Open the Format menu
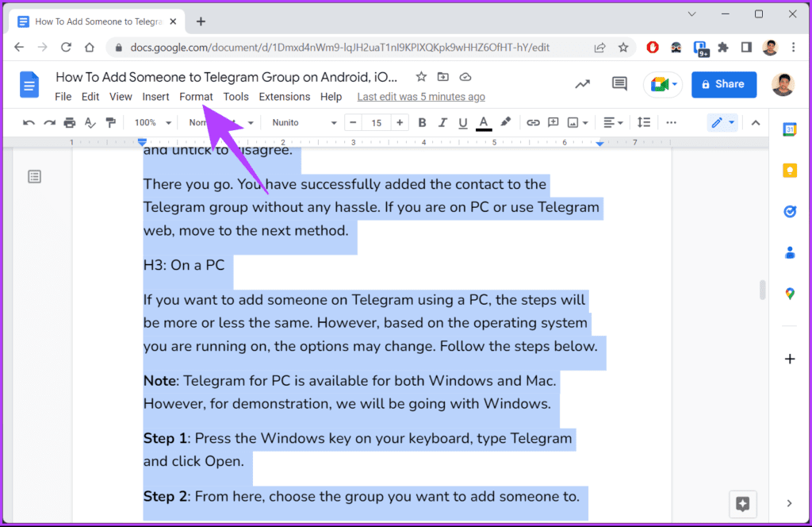Viewport: 812px width, 527px height. click(x=196, y=96)
